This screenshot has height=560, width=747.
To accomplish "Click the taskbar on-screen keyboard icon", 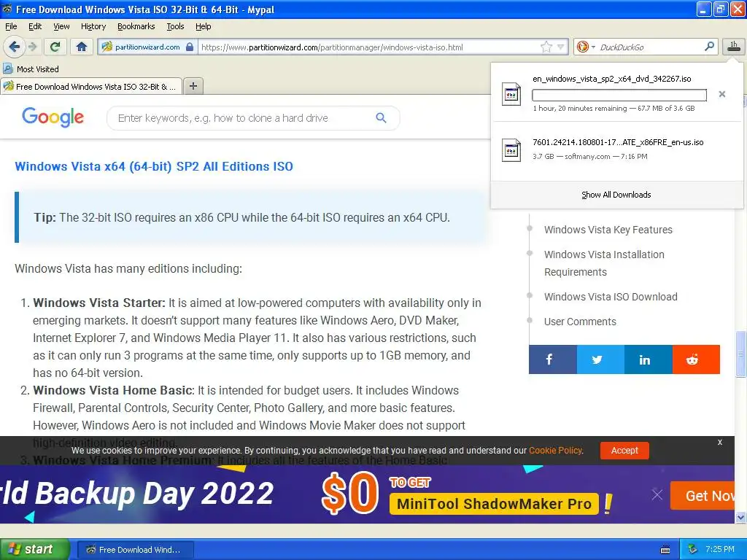I will 665,550.
